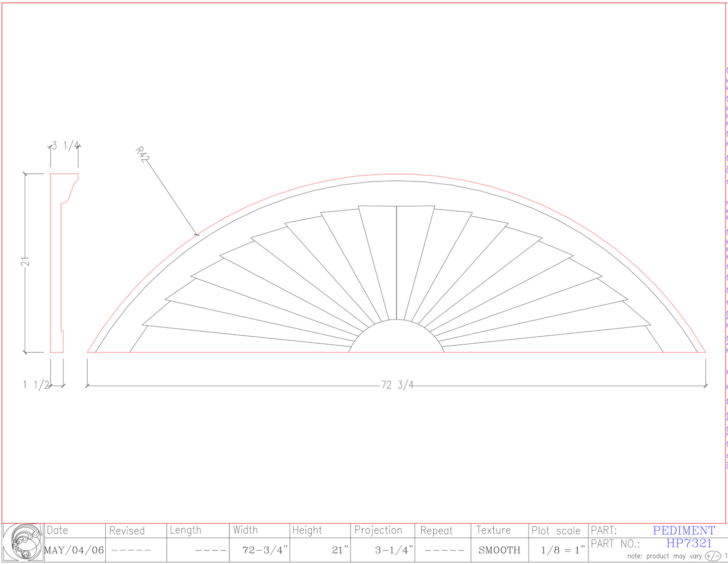
Task: Toggle the Revised dashes field
Action: pos(131,549)
